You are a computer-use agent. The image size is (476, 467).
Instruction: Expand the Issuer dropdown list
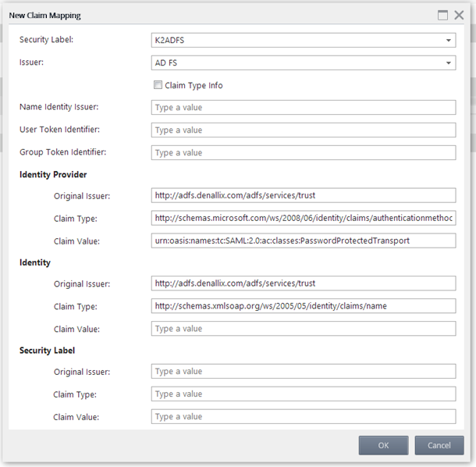[449, 63]
